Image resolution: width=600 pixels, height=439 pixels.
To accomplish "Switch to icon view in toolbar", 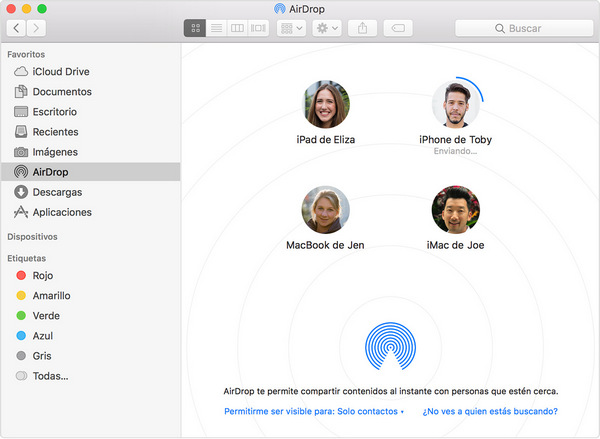I will [195, 28].
